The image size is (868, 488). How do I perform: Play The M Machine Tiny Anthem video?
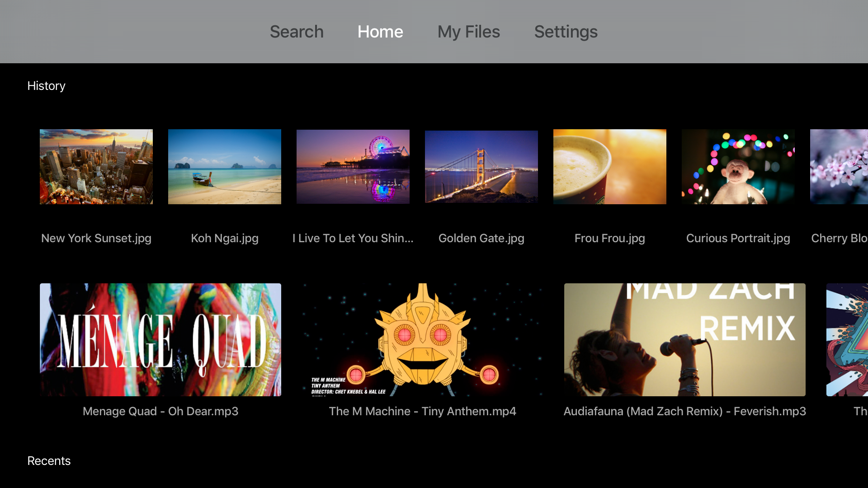tap(423, 340)
